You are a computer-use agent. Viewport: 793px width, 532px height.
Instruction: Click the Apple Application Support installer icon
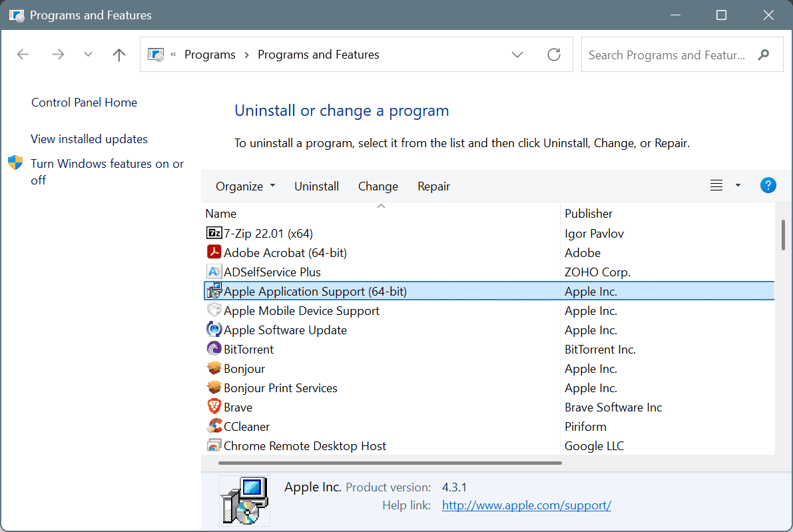point(214,291)
